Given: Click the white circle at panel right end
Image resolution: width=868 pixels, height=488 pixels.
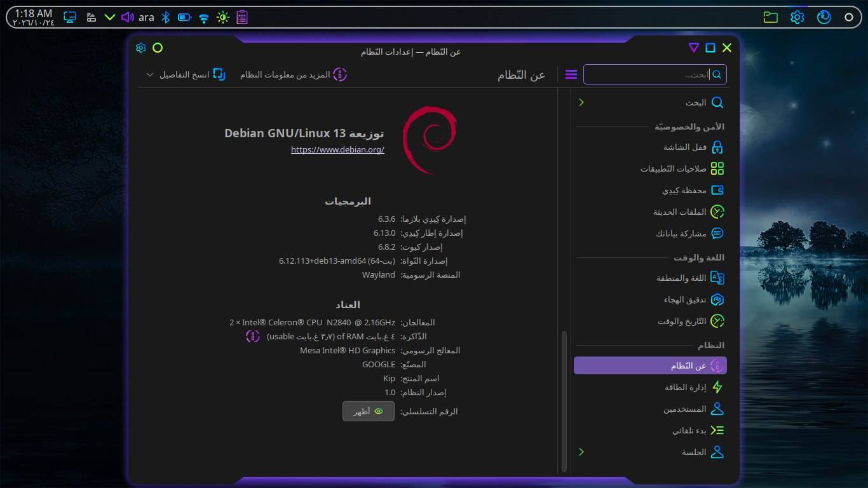Looking at the screenshot, I should pos(849,17).
